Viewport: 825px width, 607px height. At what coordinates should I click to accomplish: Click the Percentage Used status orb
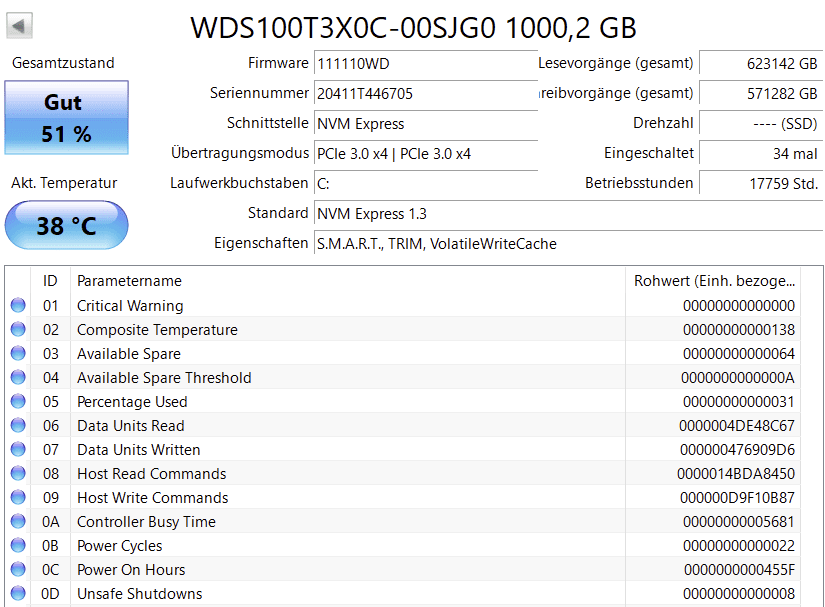(18, 402)
